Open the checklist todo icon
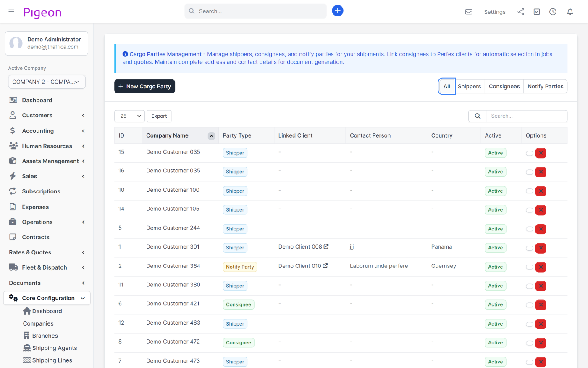The width and height of the screenshot is (588, 368). pyautogui.click(x=537, y=12)
